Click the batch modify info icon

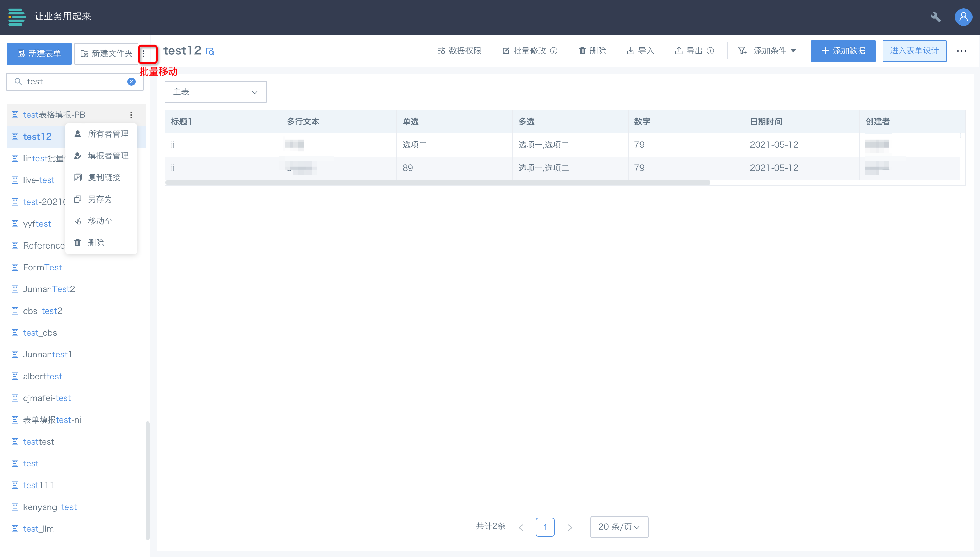[554, 51]
